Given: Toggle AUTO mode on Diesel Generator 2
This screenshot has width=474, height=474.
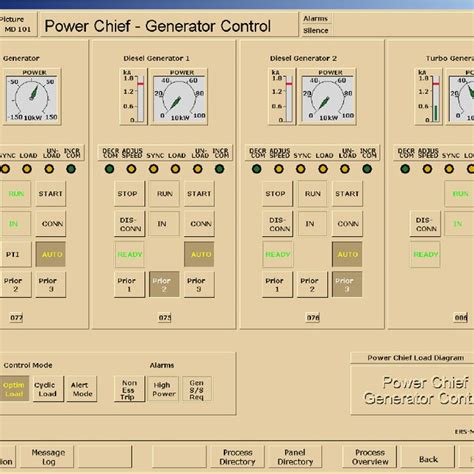Looking at the screenshot, I should 347,254.
